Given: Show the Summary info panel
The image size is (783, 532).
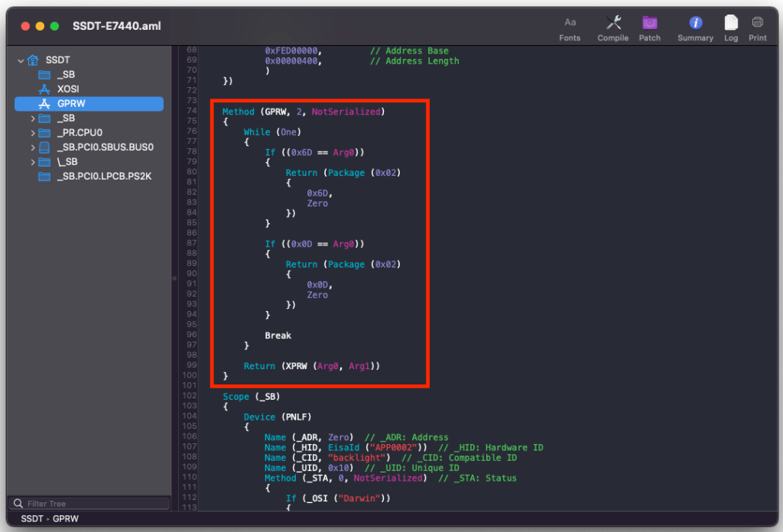Looking at the screenshot, I should click(x=695, y=23).
